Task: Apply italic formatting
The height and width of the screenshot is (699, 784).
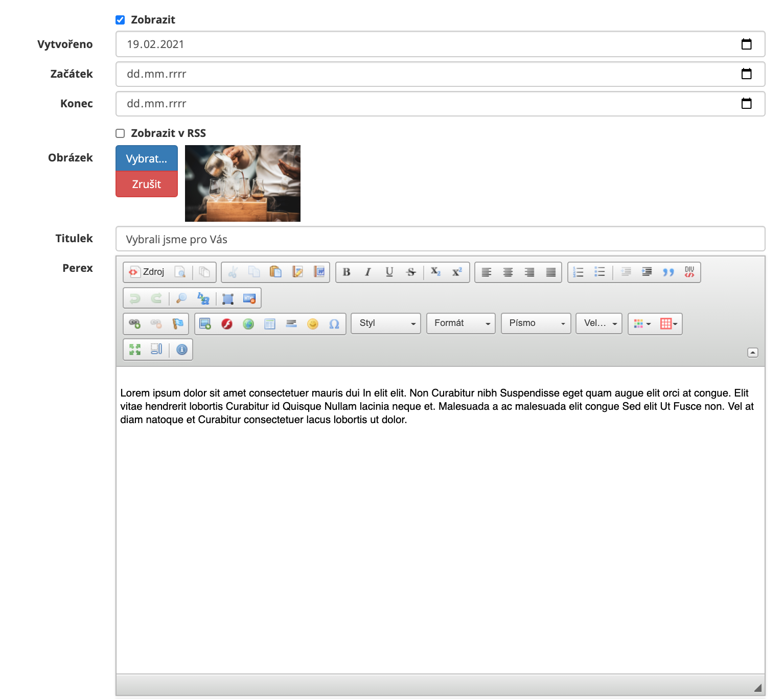Action: point(367,272)
